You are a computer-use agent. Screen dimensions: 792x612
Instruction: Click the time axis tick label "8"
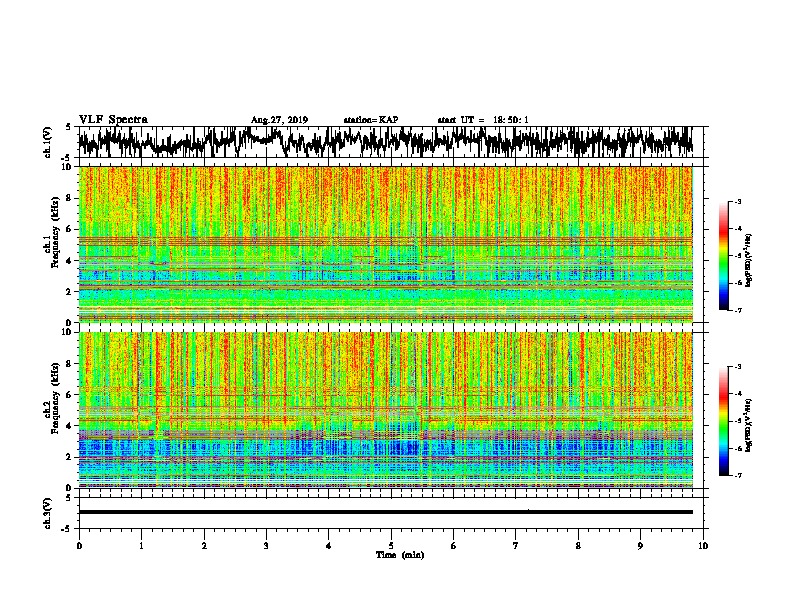point(578,546)
